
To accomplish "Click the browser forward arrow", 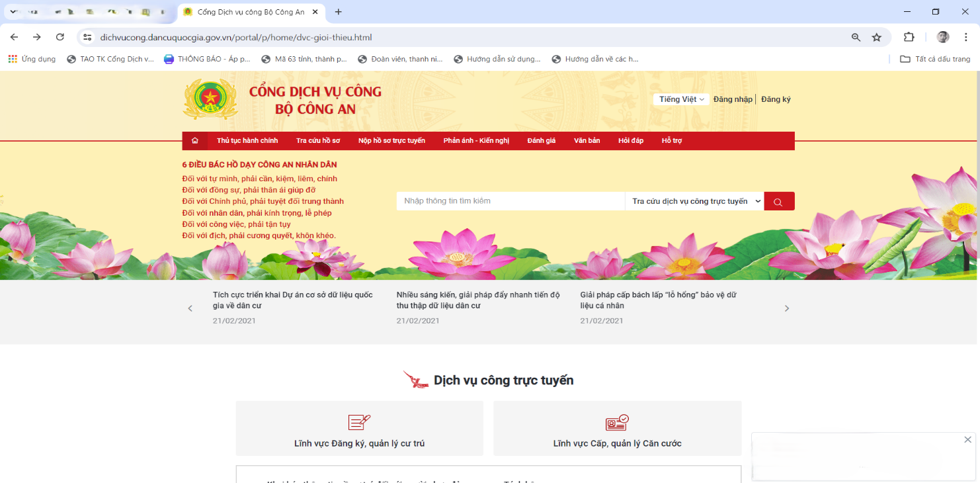I will click(37, 37).
